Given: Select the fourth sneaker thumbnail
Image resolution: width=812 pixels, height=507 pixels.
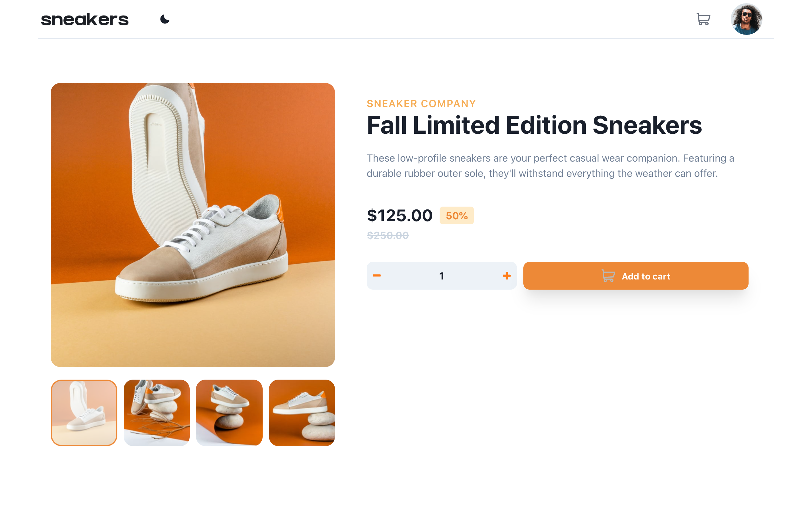Looking at the screenshot, I should (x=301, y=413).
